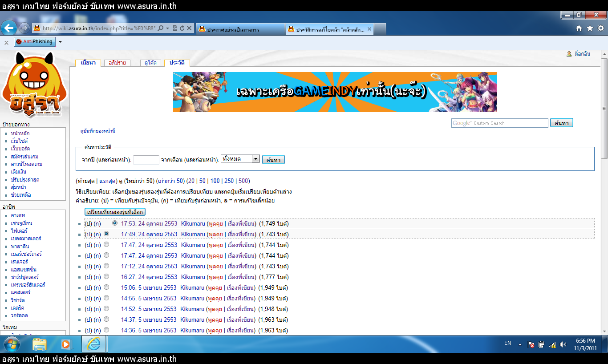Click the Show desktop strip on the taskbar

pos(605,344)
